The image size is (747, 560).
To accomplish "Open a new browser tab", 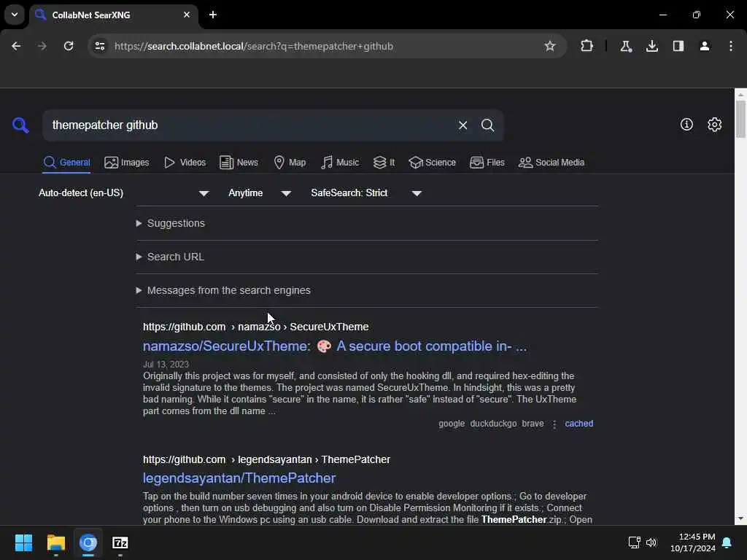I will tap(213, 15).
